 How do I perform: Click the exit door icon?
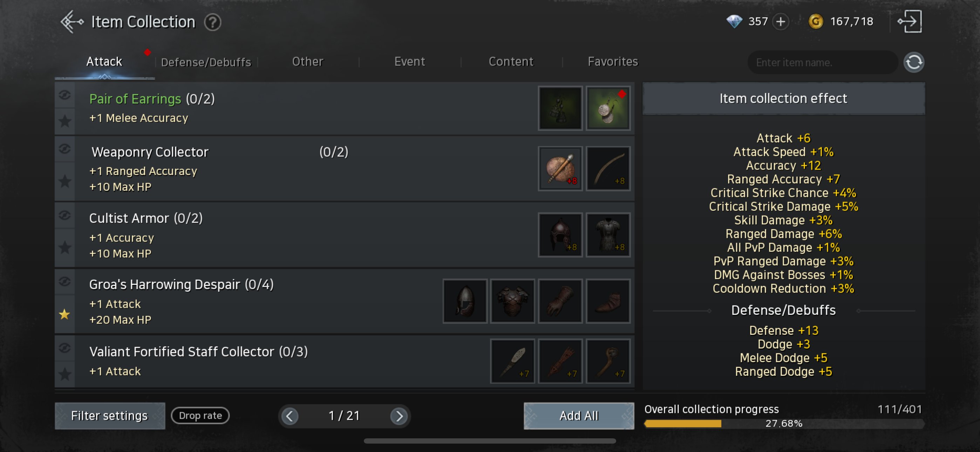[x=910, y=21]
